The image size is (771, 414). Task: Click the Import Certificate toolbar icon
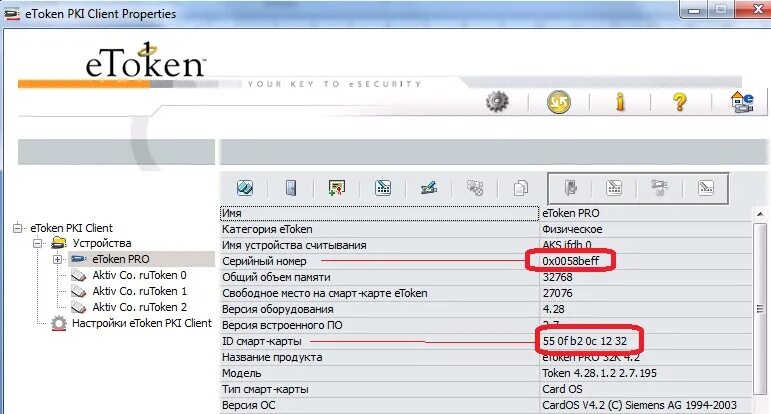pyautogui.click(x=337, y=188)
